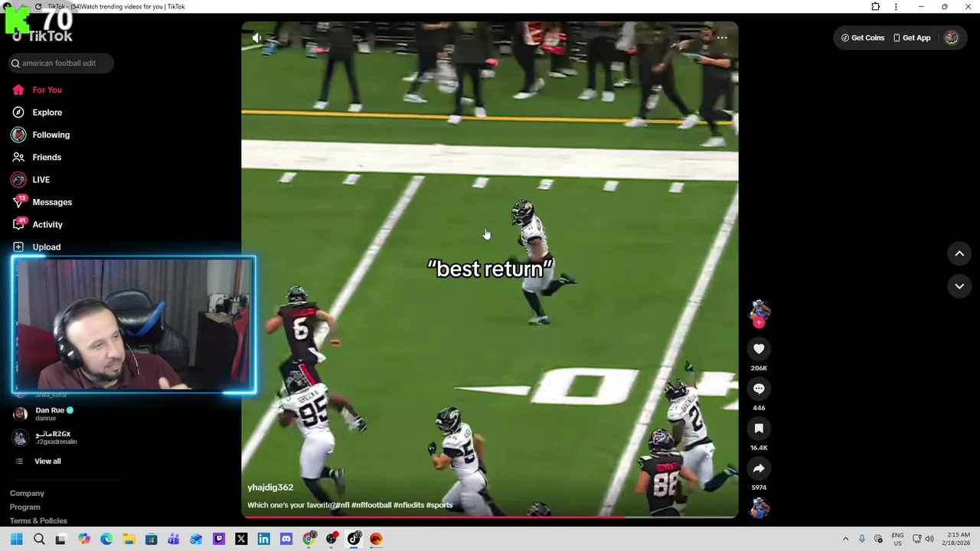
Task: Like the video with the heart icon
Action: coord(759,349)
